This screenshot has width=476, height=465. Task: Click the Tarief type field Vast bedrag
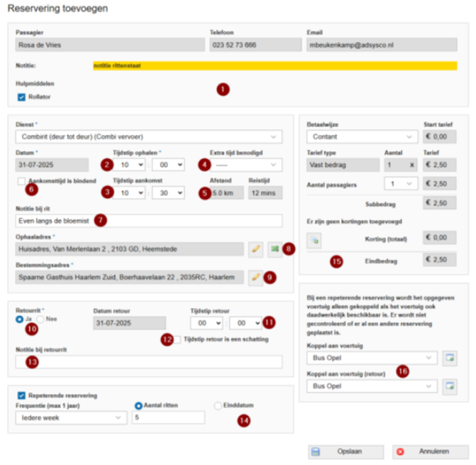tap(343, 165)
